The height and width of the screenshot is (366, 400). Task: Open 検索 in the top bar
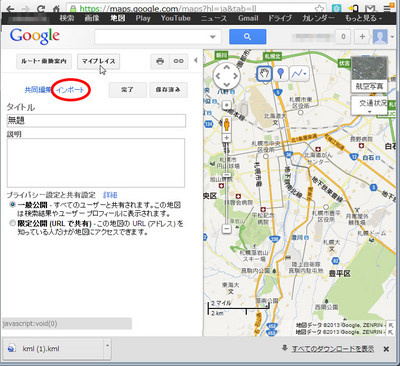coord(67,18)
